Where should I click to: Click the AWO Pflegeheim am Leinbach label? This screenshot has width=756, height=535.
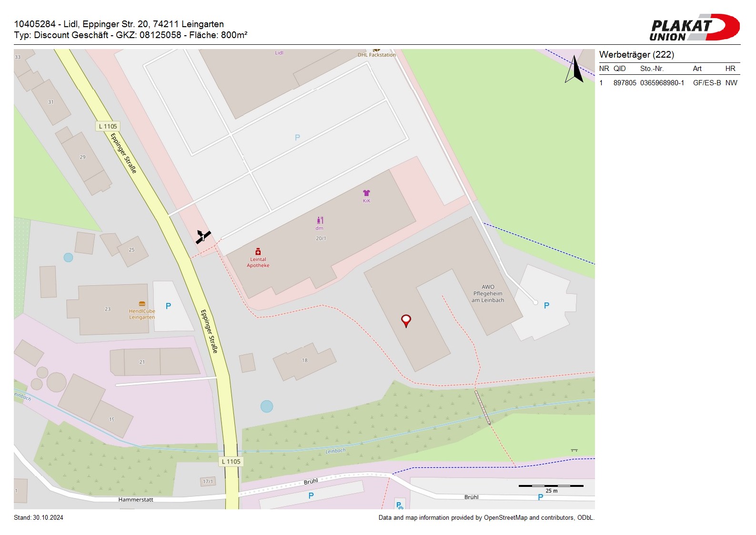pos(488,293)
